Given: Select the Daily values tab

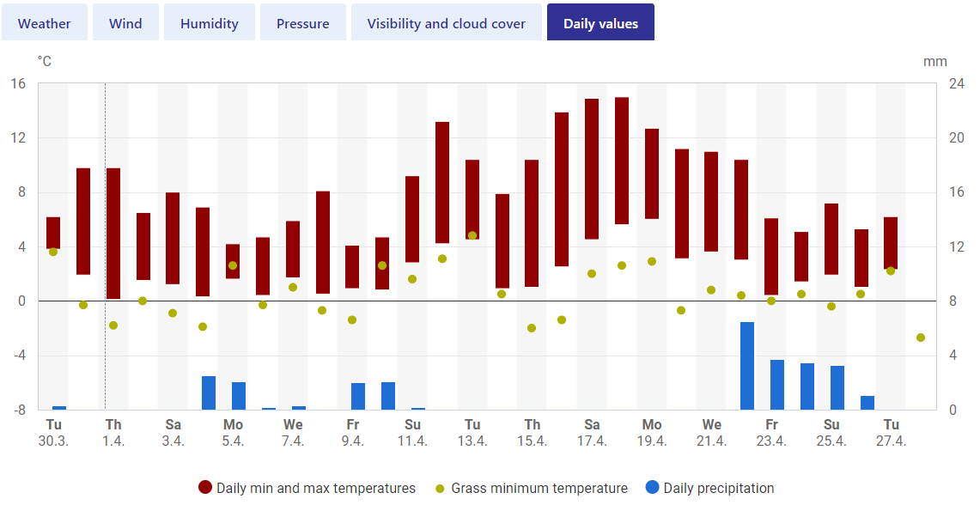Looking at the screenshot, I should pyautogui.click(x=600, y=23).
